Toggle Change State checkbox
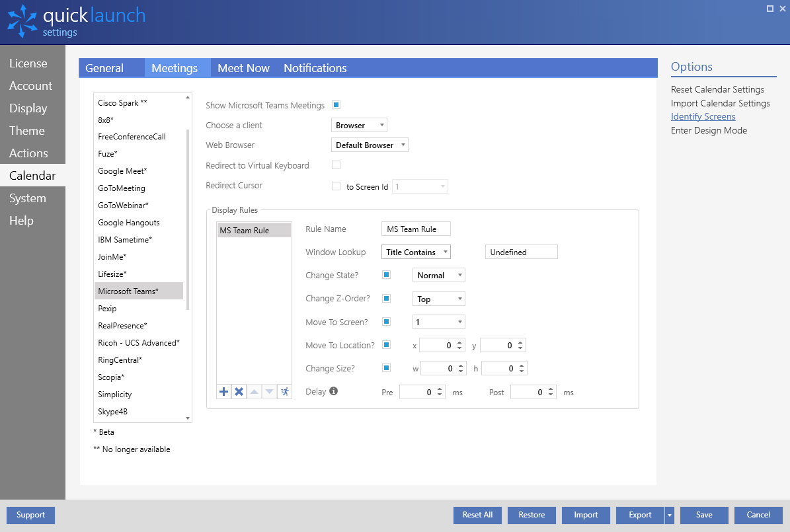 tap(387, 274)
